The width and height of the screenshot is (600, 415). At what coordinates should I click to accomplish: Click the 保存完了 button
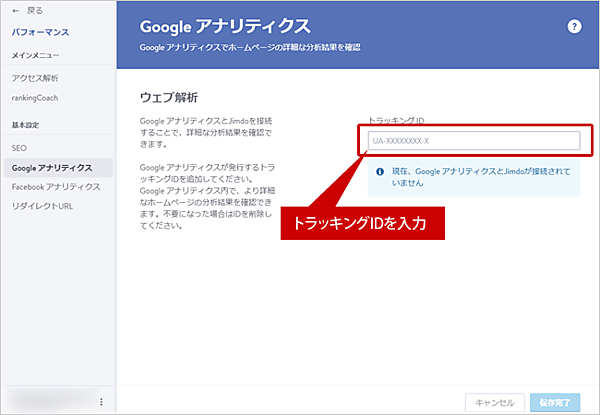point(554,401)
